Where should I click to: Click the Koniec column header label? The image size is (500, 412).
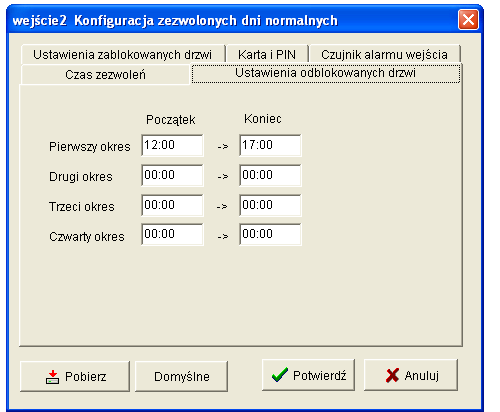(x=263, y=119)
